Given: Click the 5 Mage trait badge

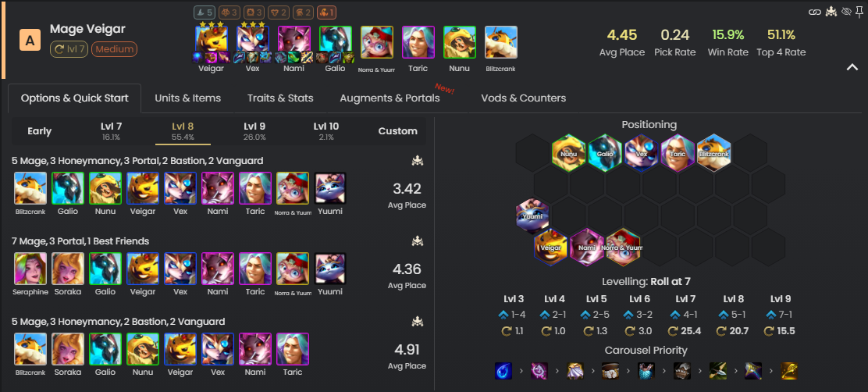Looking at the screenshot, I should point(205,12).
